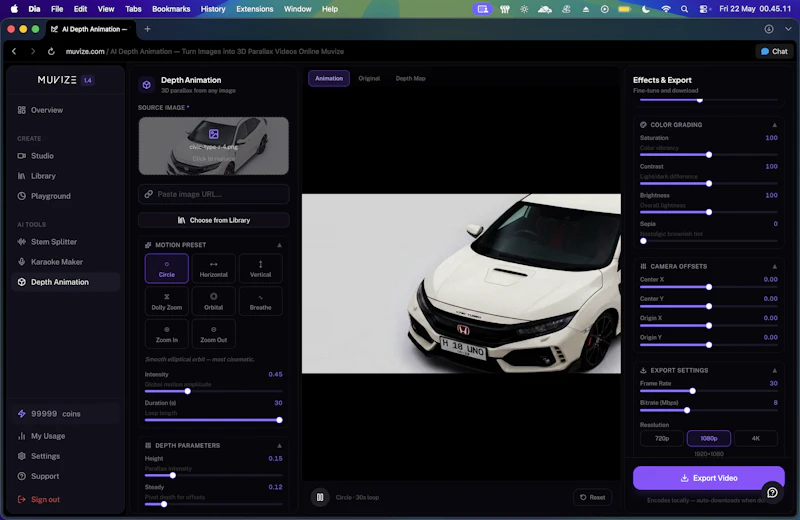
Task: Open the Chat panel in Dia
Action: 774,52
